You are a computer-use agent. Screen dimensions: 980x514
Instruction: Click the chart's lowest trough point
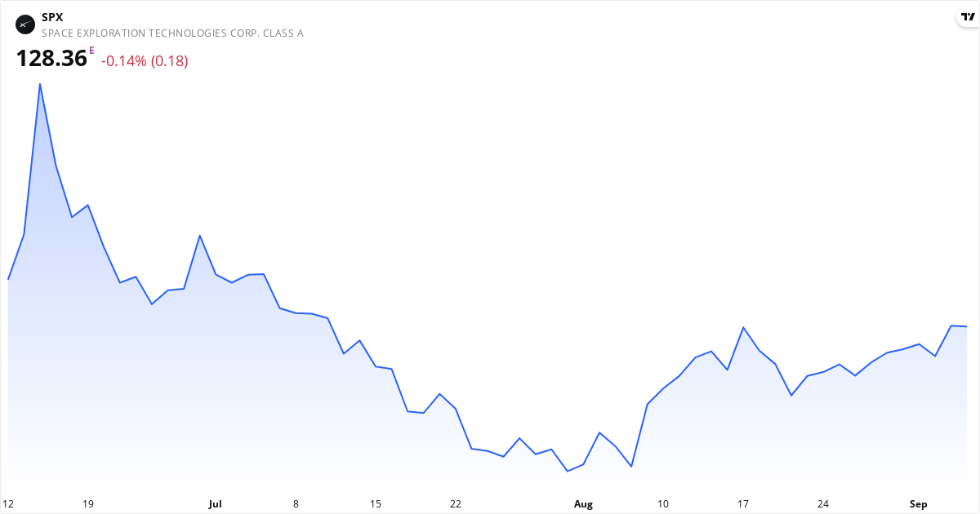(x=568, y=471)
